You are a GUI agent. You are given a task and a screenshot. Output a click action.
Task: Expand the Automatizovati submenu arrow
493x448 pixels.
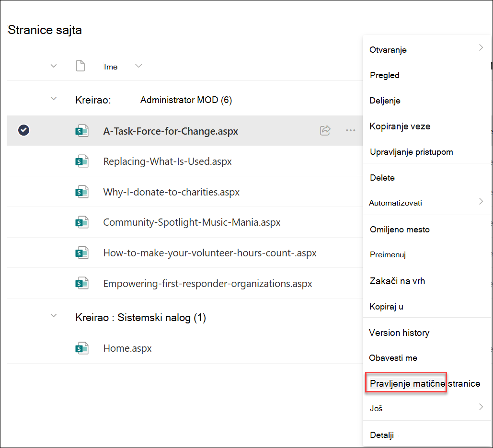[481, 202]
